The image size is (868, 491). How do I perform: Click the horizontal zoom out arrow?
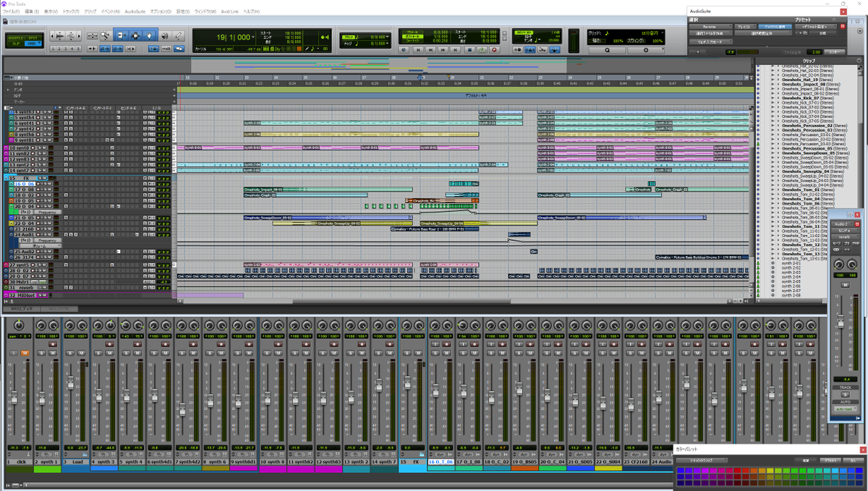[54, 35]
